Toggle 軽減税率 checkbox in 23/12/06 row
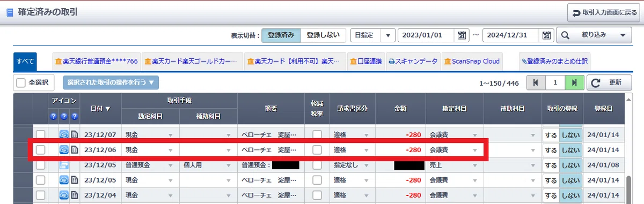 (x=317, y=149)
